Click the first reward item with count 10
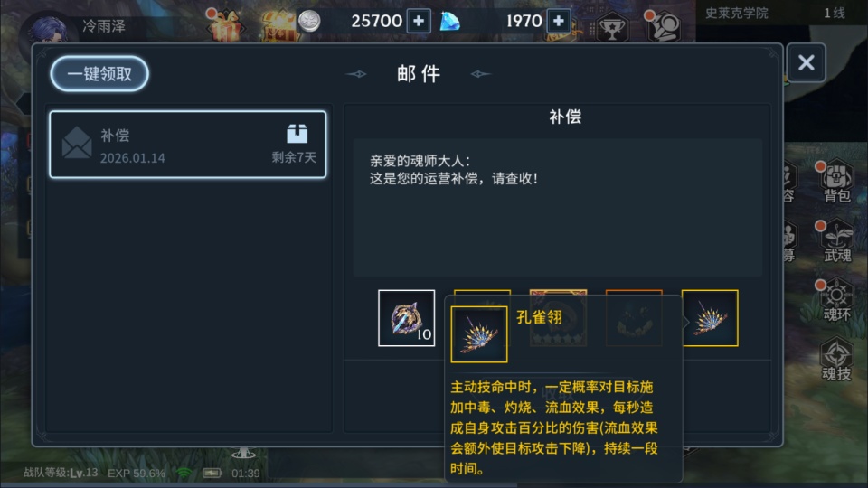This screenshot has height=488, width=868. 406,318
